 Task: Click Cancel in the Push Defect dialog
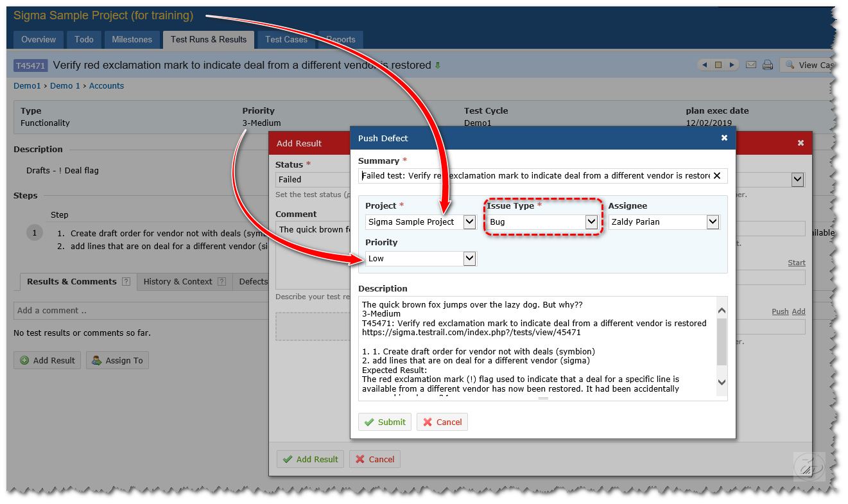pos(442,422)
